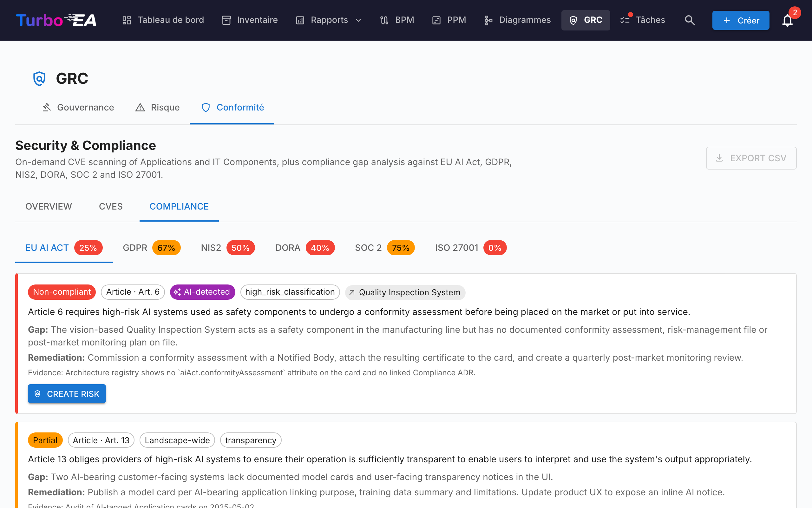This screenshot has height=508, width=812.
Task: Click the CREATE RISK button
Action: coord(67,394)
